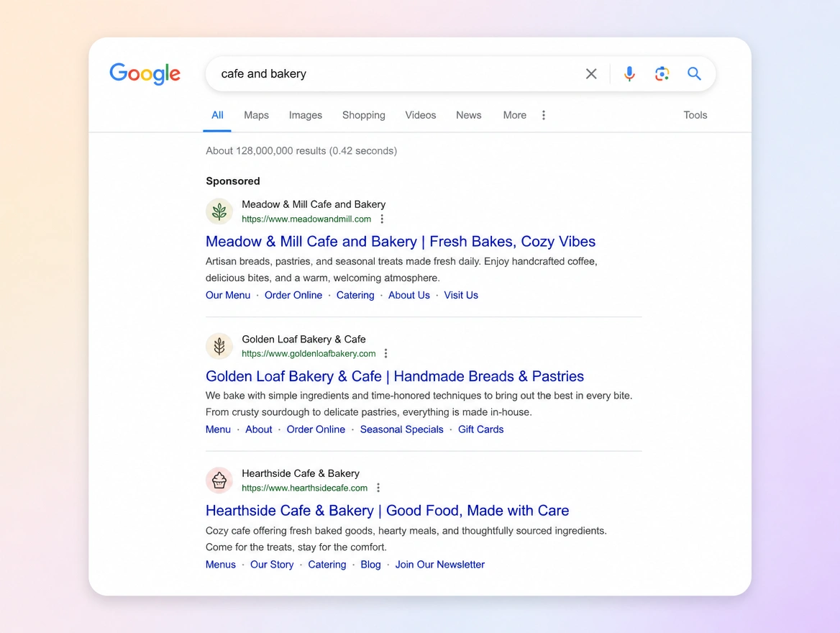This screenshot has width=840, height=633.
Task: Click the Google logo
Action: coord(145,73)
